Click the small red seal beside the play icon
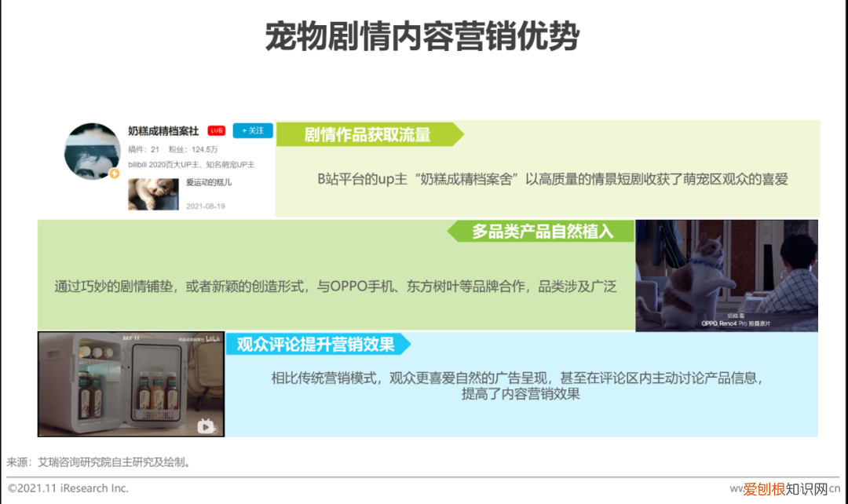Screen dimensions: 848x504 tap(215, 429)
